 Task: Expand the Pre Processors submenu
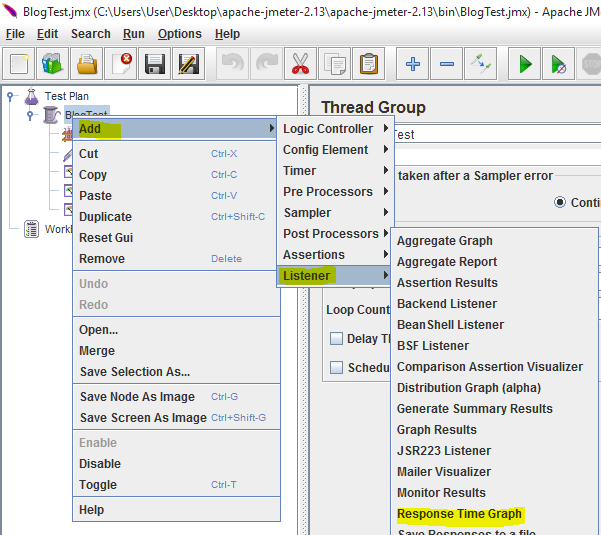point(335,192)
